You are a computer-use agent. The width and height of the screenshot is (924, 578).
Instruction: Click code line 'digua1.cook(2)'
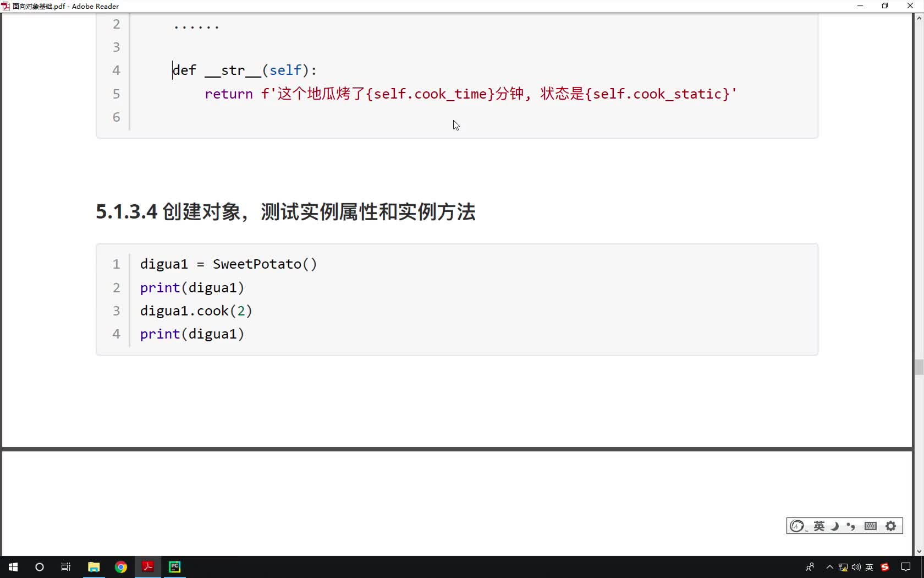click(196, 311)
